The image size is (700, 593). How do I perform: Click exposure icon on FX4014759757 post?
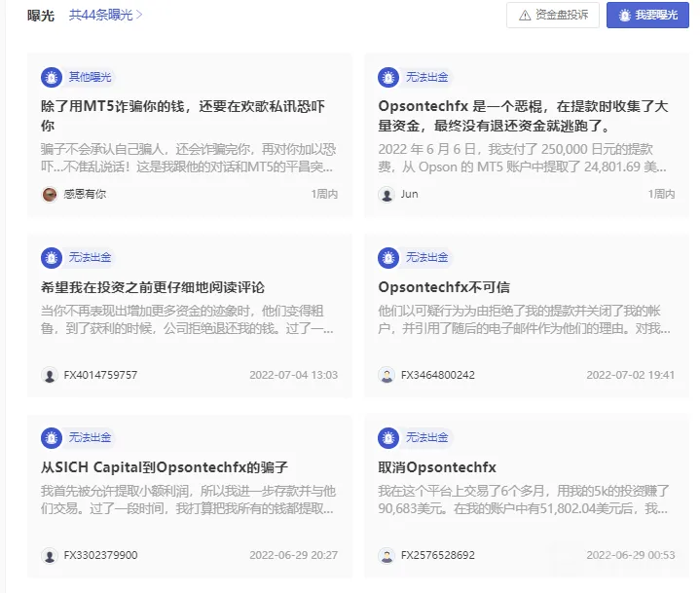click(52, 258)
